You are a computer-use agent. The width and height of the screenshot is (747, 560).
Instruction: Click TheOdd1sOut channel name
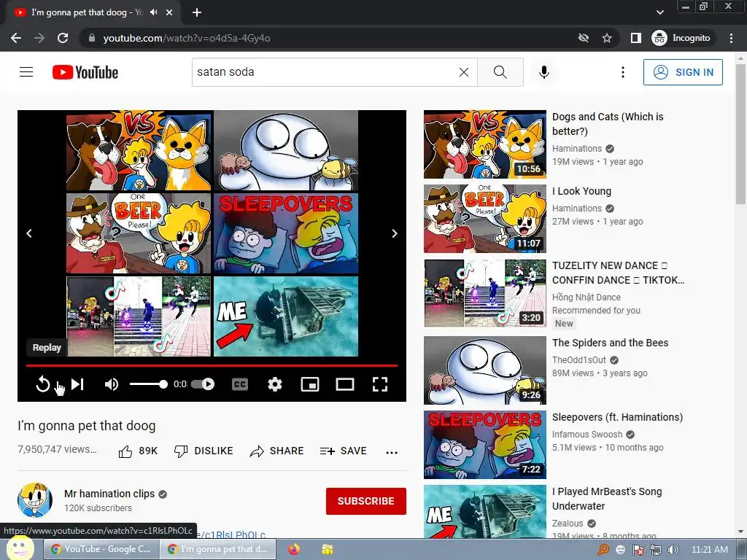coord(578,360)
